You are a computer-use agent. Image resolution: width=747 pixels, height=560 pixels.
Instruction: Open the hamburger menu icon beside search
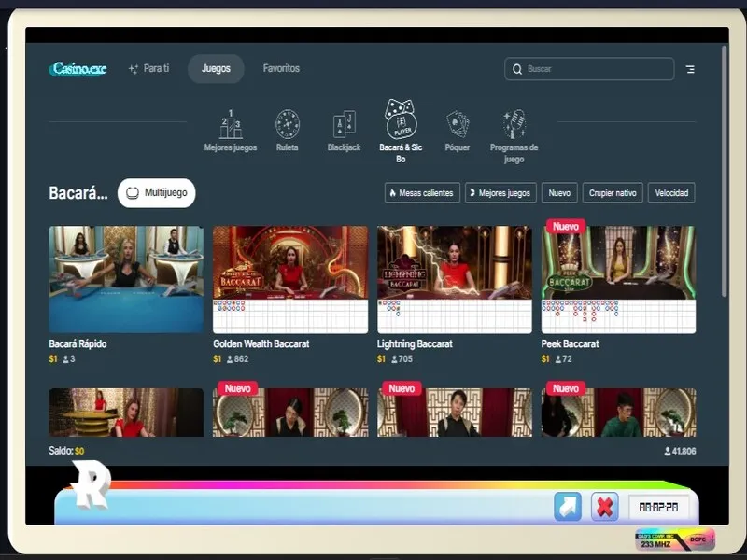tap(690, 69)
